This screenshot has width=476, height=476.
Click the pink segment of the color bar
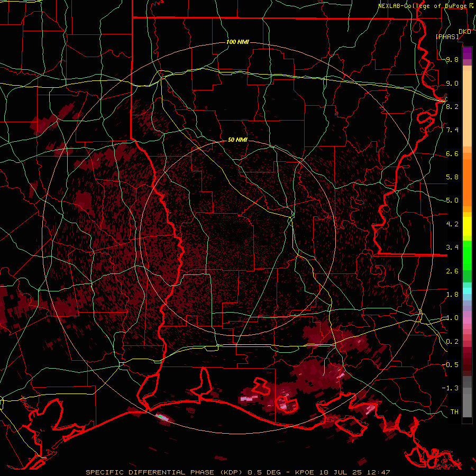coord(467,321)
